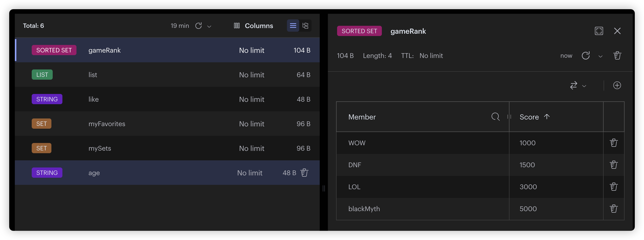This screenshot has width=644, height=240.
Task: Delete the age string key
Action: click(304, 173)
